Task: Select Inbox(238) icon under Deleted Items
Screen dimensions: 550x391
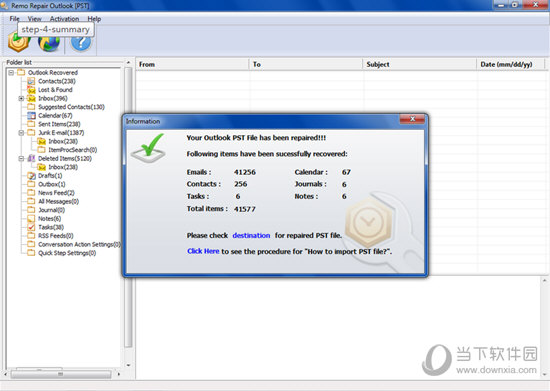Action: pyautogui.click(x=41, y=167)
